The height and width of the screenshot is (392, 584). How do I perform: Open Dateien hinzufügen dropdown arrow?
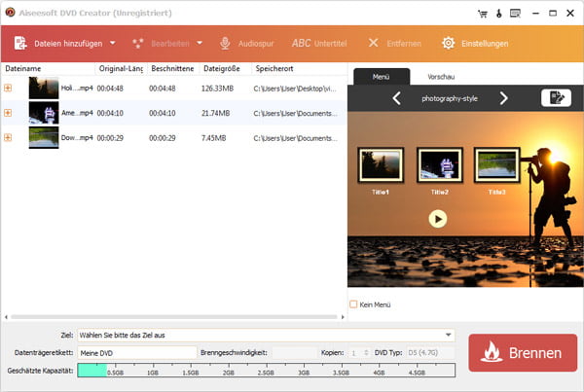pos(112,43)
